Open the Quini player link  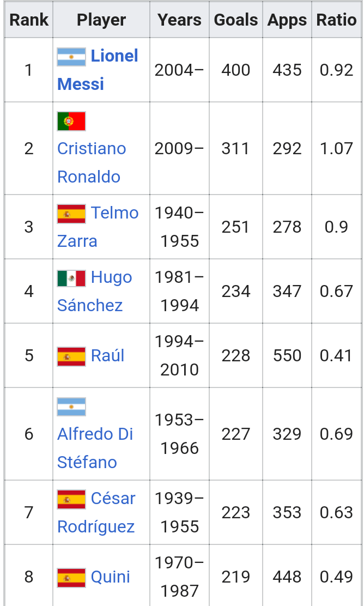point(110,577)
